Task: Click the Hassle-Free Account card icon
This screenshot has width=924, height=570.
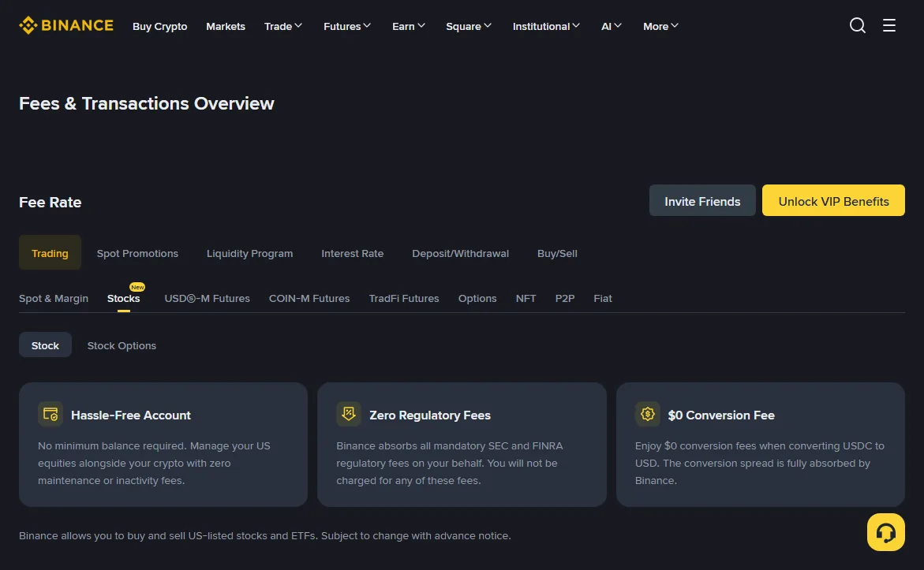Action: (x=51, y=414)
